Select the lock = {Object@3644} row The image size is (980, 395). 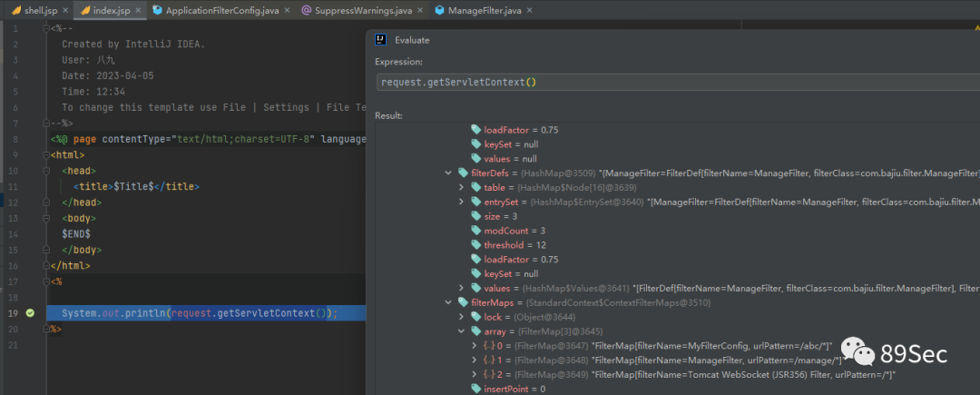tap(678, 317)
